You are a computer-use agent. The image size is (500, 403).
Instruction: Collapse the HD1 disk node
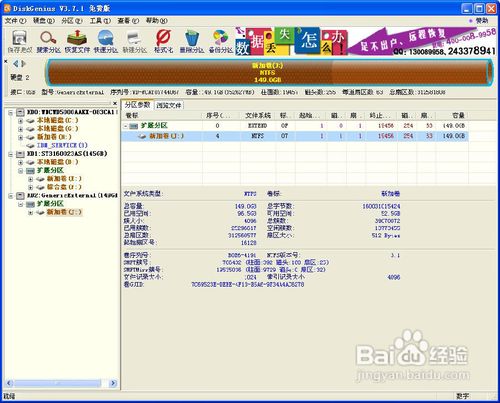11,154
